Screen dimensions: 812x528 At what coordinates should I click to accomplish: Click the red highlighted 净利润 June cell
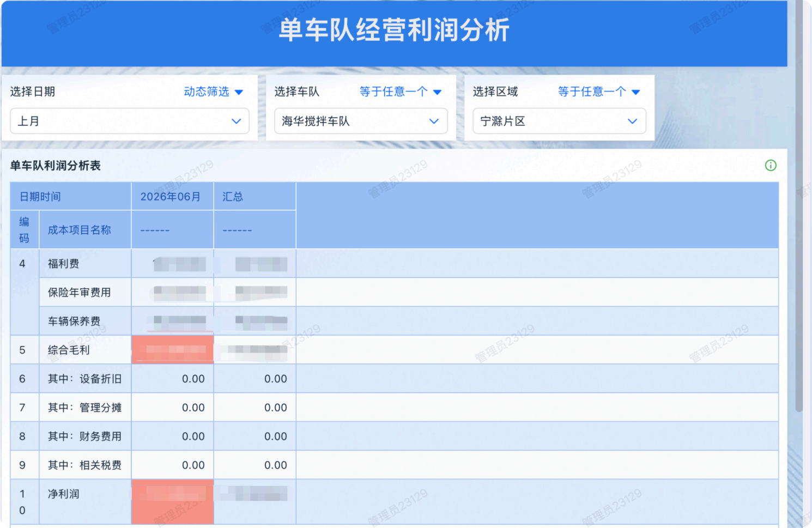point(173,502)
